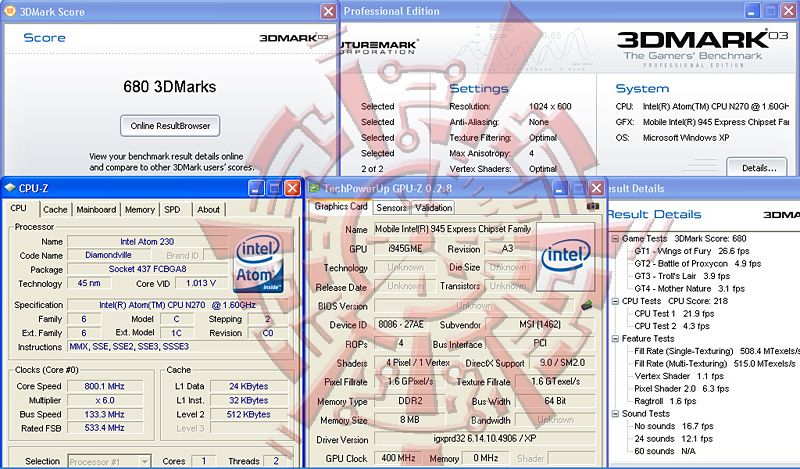Switch to the Cache tab in CPU-Z
This screenshot has height=469, width=800.
55,209
